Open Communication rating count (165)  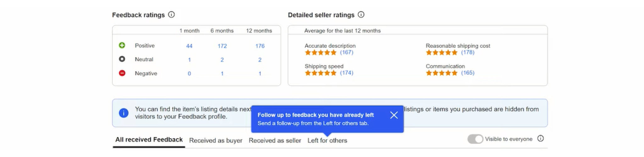[468, 73]
